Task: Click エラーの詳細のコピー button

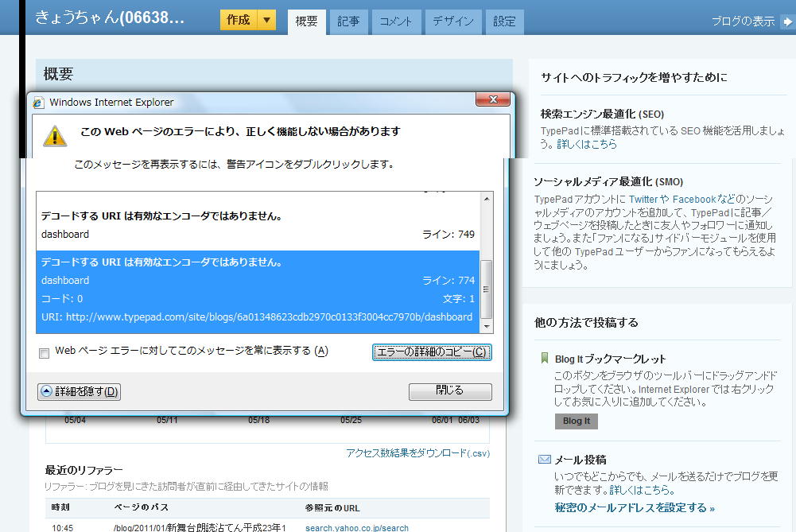Action: point(432,351)
